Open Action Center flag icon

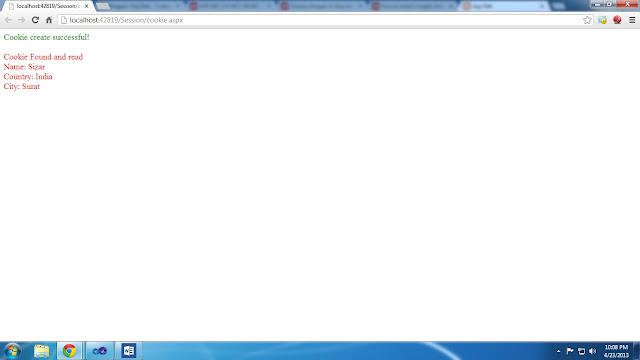pyautogui.click(x=570, y=351)
